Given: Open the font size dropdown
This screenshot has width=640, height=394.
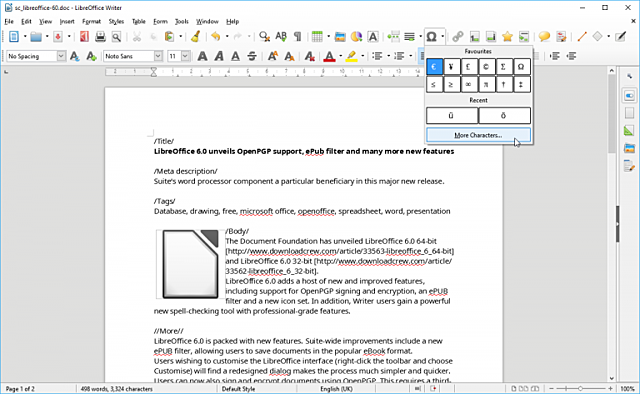Looking at the screenshot, I should (x=185, y=56).
